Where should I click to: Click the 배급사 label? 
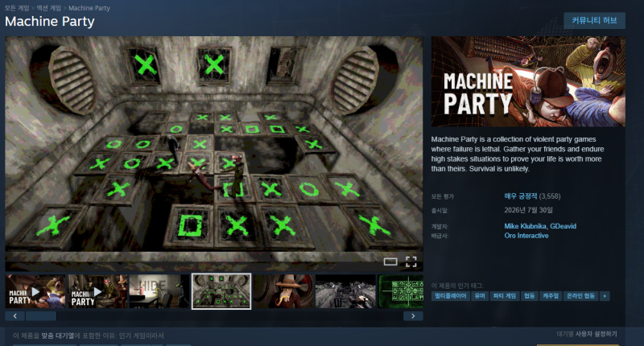[440, 236]
